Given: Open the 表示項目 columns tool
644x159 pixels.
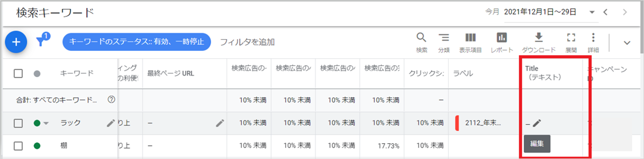Looking at the screenshot, I should click(470, 42).
